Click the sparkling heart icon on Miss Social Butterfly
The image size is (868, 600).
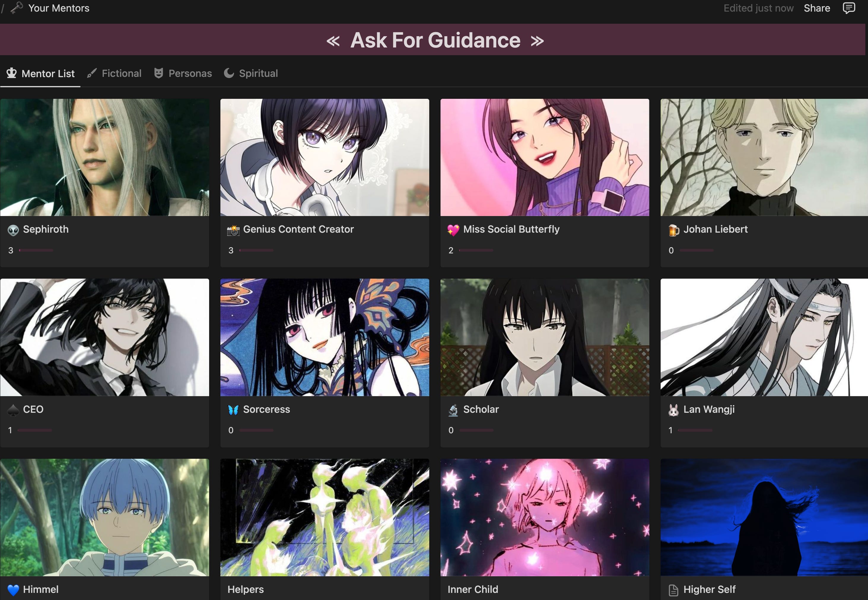click(453, 230)
